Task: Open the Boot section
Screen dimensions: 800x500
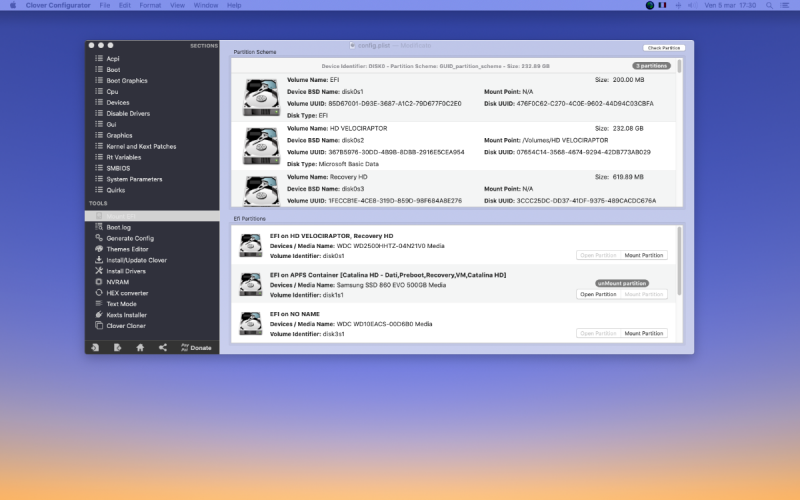Action: (113, 70)
